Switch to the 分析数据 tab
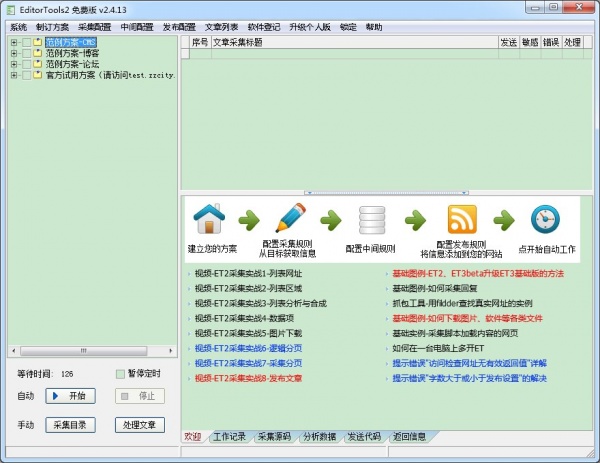The width and height of the screenshot is (600, 463). [320, 437]
